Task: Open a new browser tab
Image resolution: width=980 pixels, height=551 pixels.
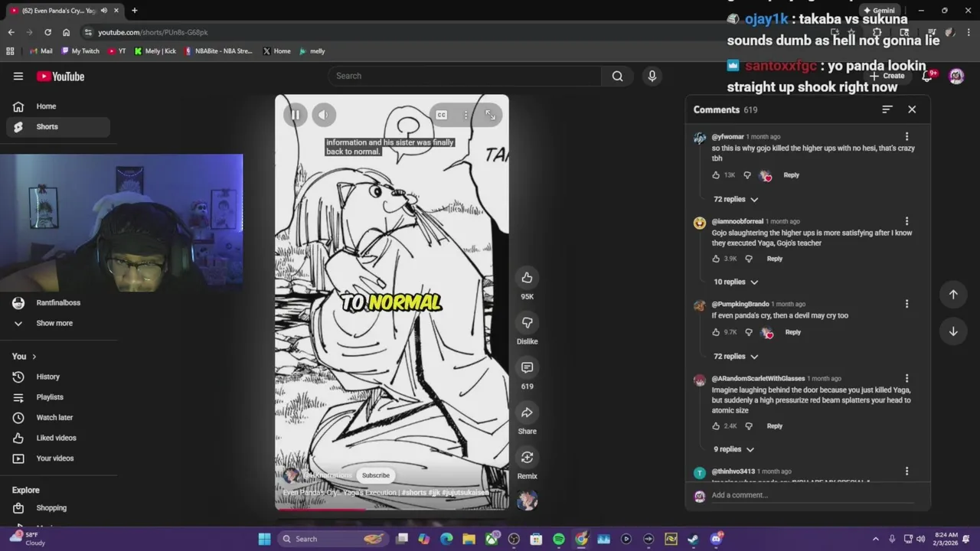Action: pyautogui.click(x=134, y=11)
